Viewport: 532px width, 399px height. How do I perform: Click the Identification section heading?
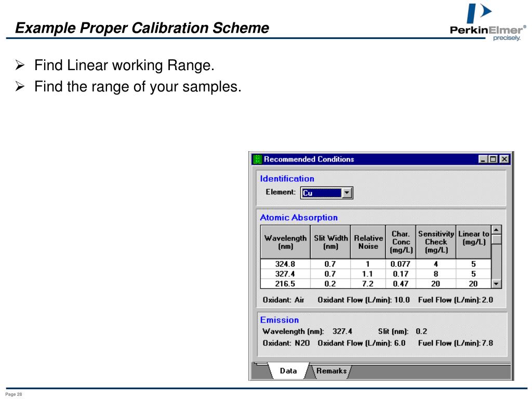287,179
